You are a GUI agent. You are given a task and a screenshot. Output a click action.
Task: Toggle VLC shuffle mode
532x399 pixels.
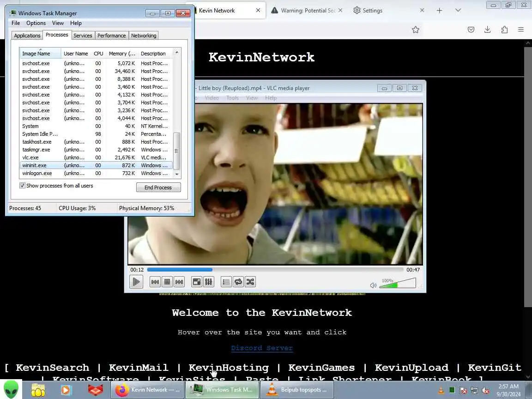250,282
